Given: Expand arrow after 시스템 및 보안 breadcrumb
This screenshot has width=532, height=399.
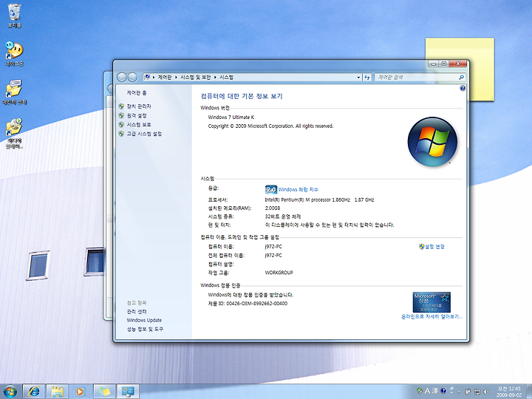Looking at the screenshot, I should click(215, 78).
